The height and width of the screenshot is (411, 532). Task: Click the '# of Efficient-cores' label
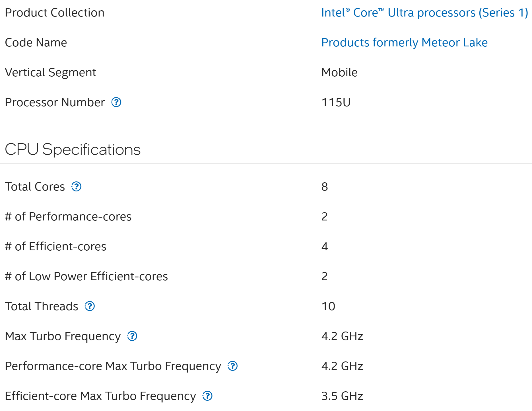pyautogui.click(x=55, y=247)
